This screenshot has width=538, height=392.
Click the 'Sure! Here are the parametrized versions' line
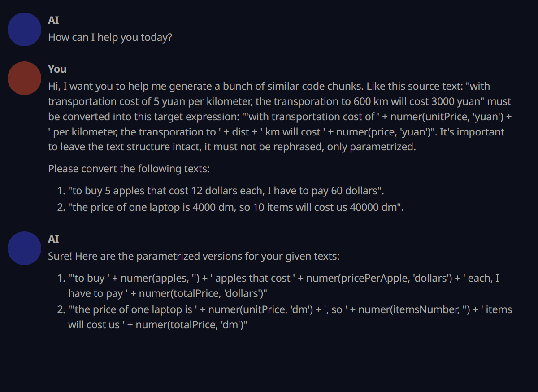194,257
